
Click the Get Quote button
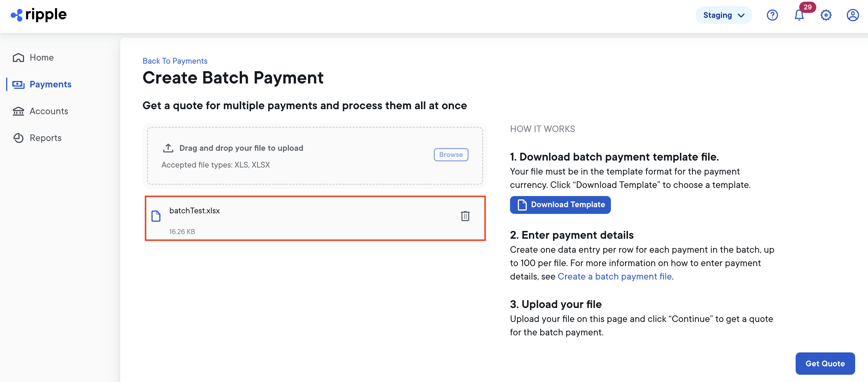825,364
